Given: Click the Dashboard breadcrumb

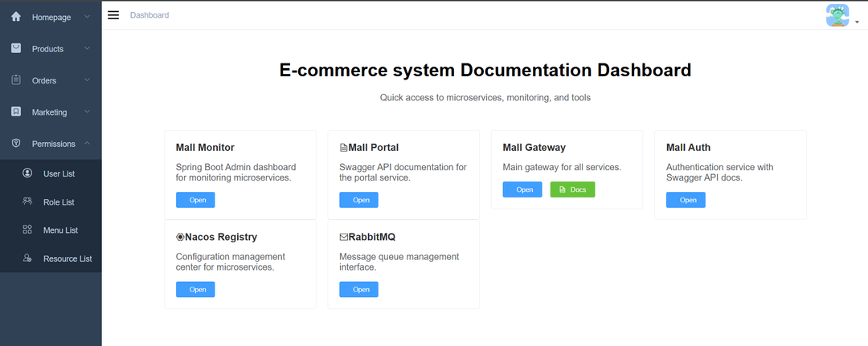Looking at the screenshot, I should [149, 15].
